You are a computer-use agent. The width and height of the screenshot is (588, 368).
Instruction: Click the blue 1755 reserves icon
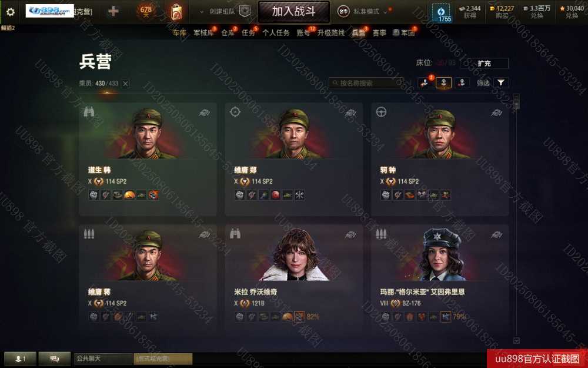click(x=441, y=13)
